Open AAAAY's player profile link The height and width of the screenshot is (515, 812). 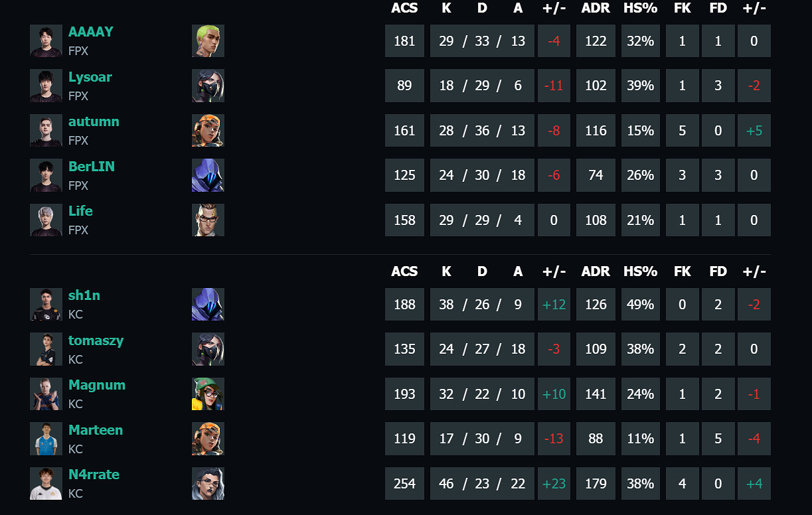tap(90, 32)
